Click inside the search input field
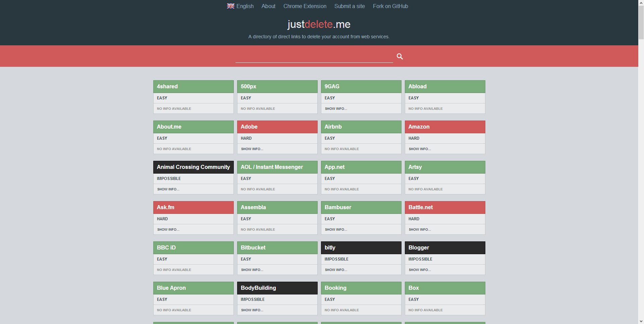644x324 pixels. (314, 56)
